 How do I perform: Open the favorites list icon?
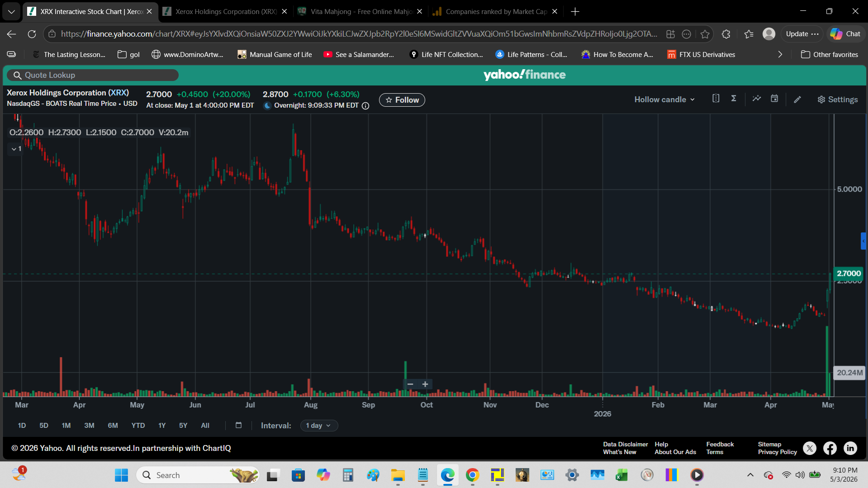coord(749,34)
